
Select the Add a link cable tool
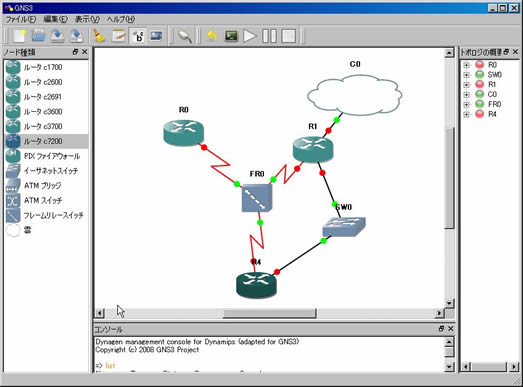[184, 36]
